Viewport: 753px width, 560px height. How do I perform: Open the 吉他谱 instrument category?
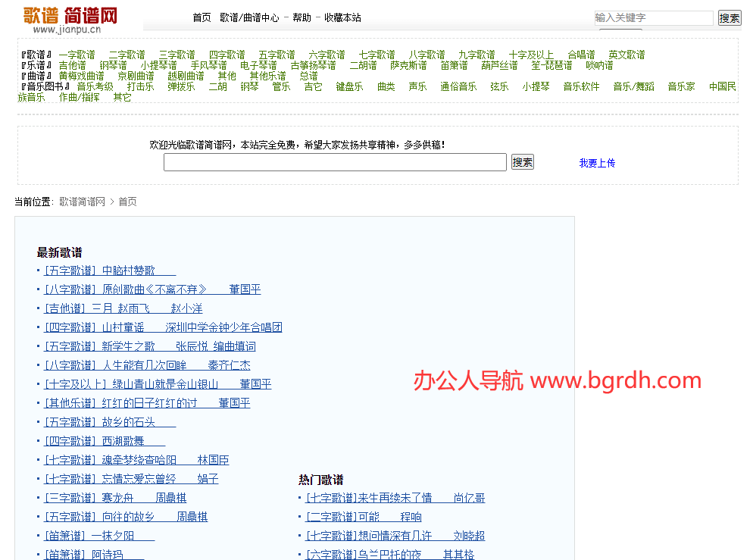72,65
